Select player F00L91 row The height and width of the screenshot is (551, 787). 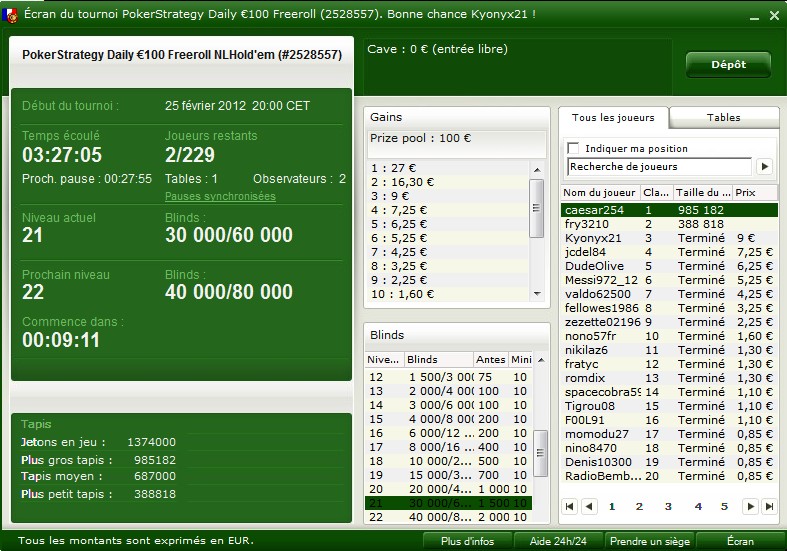coord(669,420)
